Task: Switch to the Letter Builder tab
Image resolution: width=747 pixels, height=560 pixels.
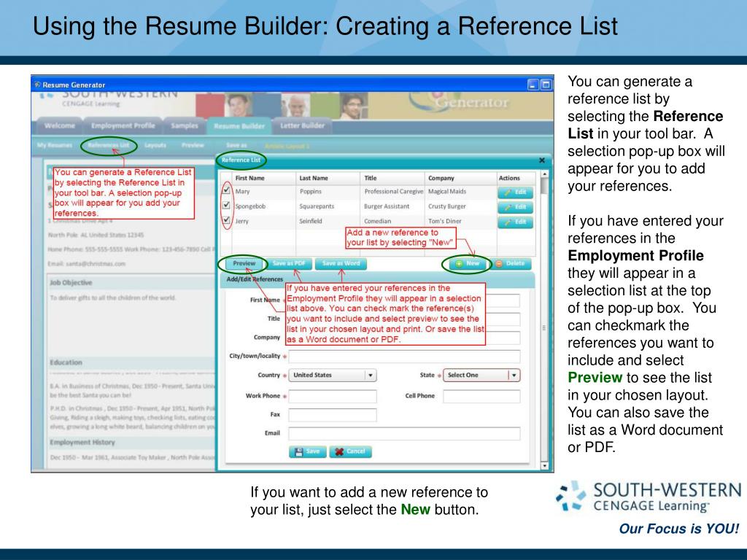Action: click(302, 125)
